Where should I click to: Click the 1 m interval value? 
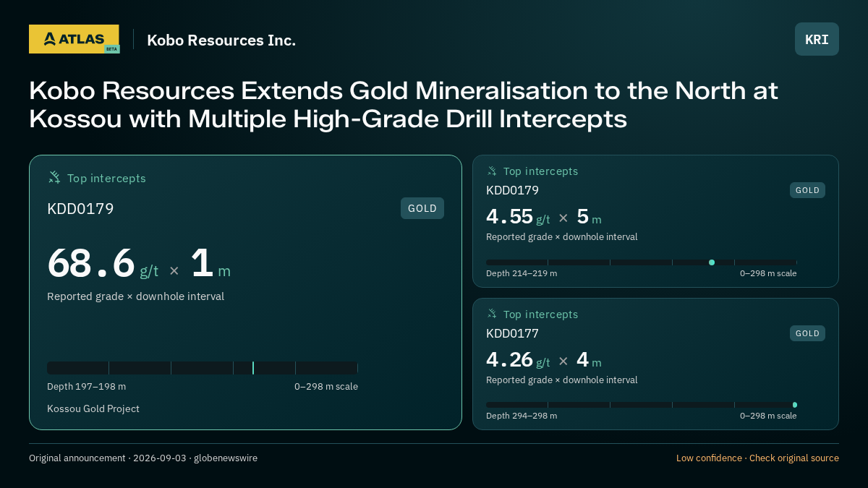click(210, 263)
